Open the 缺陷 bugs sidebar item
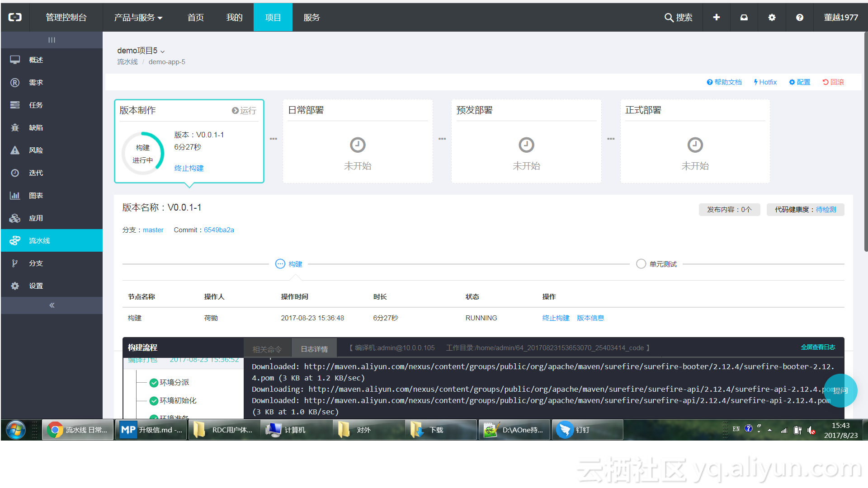Screen dimensions: 868x488 click(x=52, y=127)
